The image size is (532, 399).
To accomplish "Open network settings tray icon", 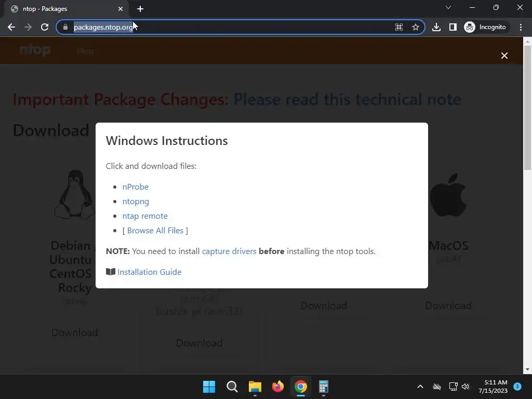I will click(x=453, y=387).
